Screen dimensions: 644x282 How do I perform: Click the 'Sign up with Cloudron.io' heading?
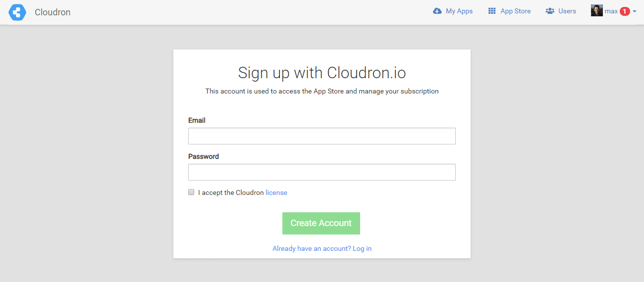pyautogui.click(x=322, y=73)
